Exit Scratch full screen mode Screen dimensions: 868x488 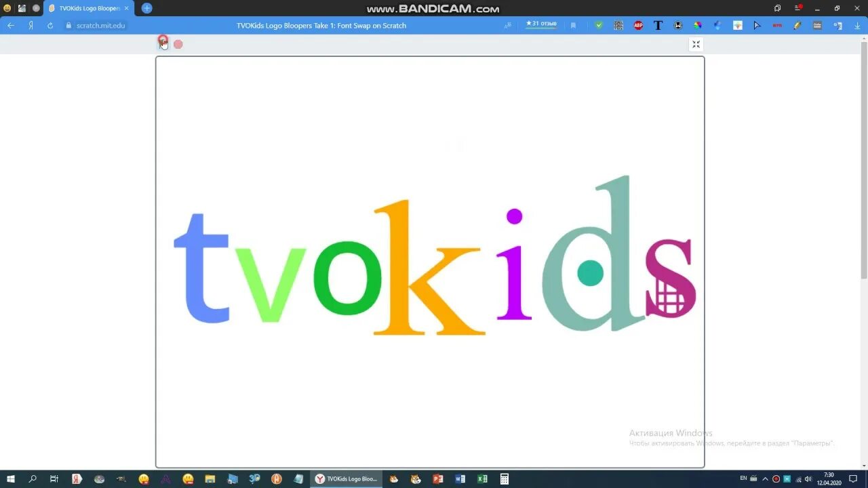696,44
